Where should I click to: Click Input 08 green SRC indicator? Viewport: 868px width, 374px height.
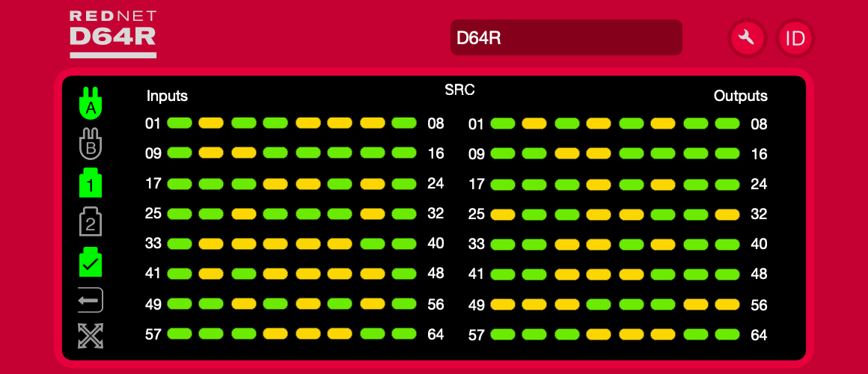coord(404,123)
